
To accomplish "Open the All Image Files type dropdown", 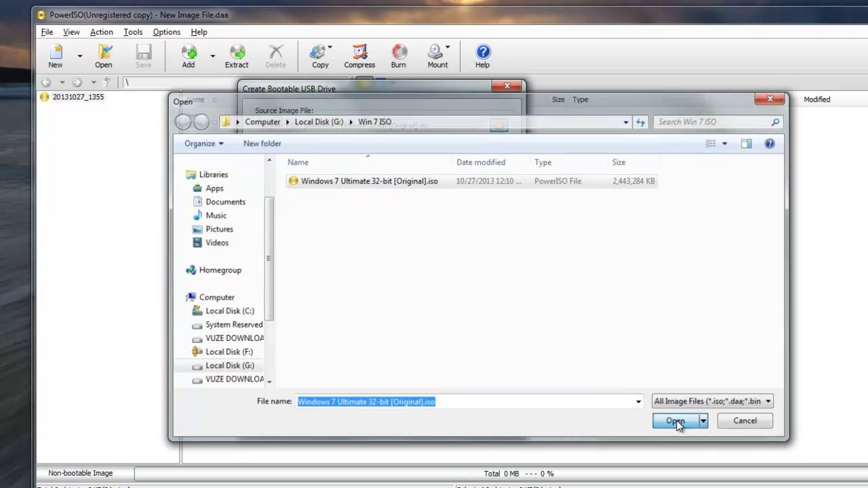I will click(x=712, y=401).
